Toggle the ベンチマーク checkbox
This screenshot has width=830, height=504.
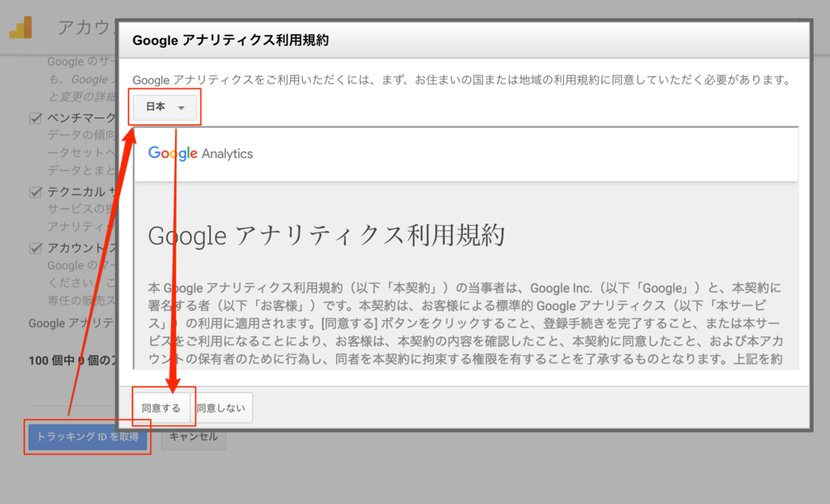pyautogui.click(x=36, y=118)
